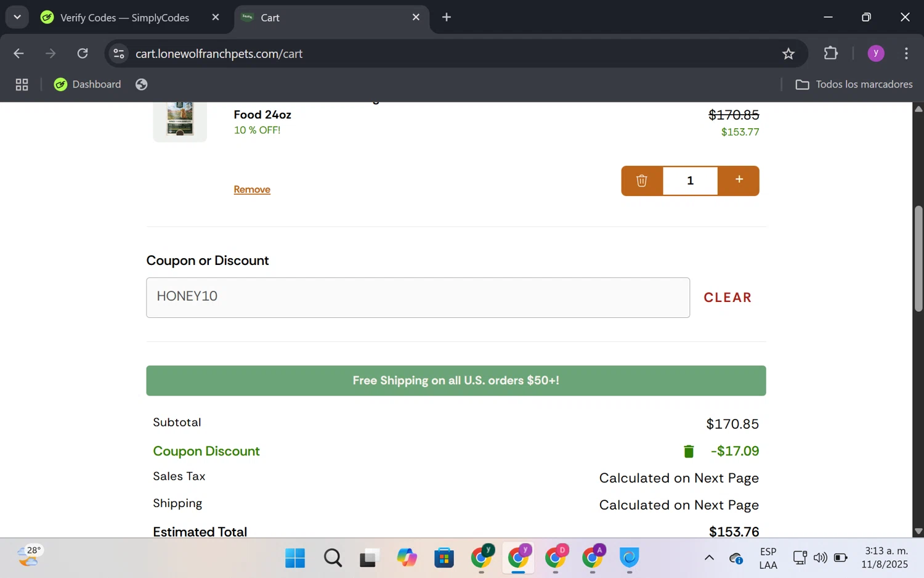Open the globe bookmark icon
The height and width of the screenshot is (578, 924).
[x=142, y=84]
